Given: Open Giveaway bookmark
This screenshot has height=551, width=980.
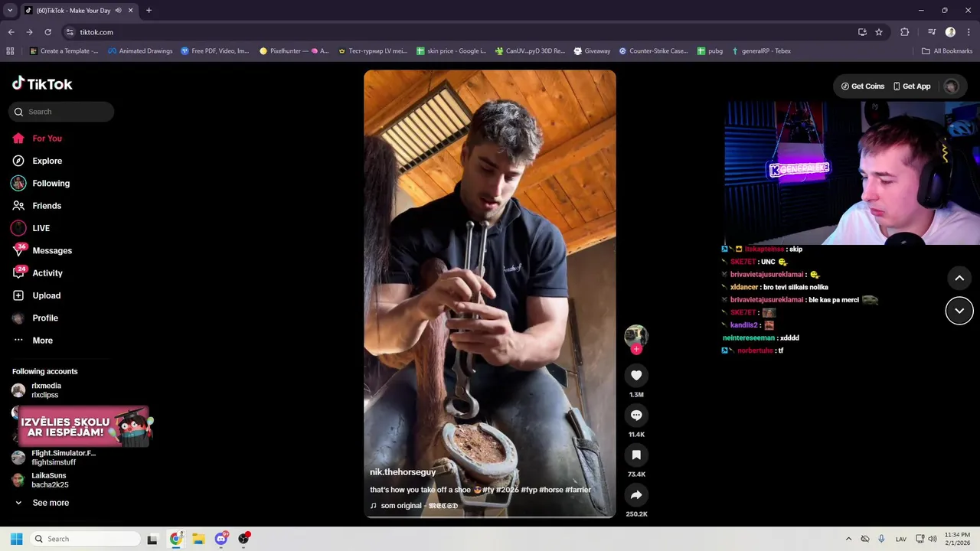Looking at the screenshot, I should (x=592, y=51).
